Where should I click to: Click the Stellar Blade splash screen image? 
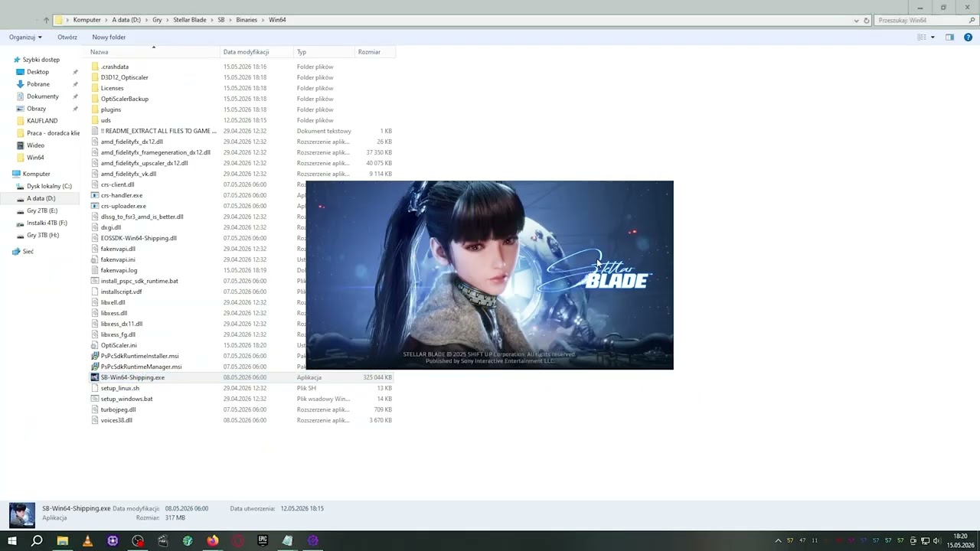tap(489, 275)
